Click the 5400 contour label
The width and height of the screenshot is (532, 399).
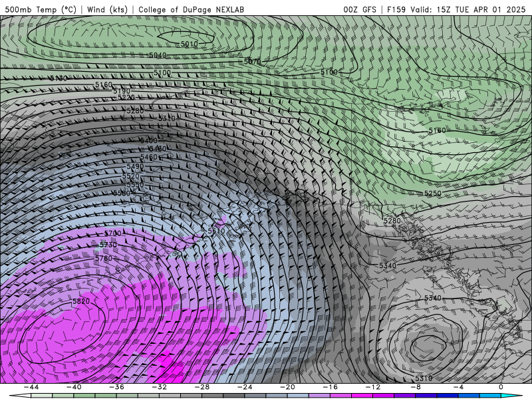tap(148, 140)
